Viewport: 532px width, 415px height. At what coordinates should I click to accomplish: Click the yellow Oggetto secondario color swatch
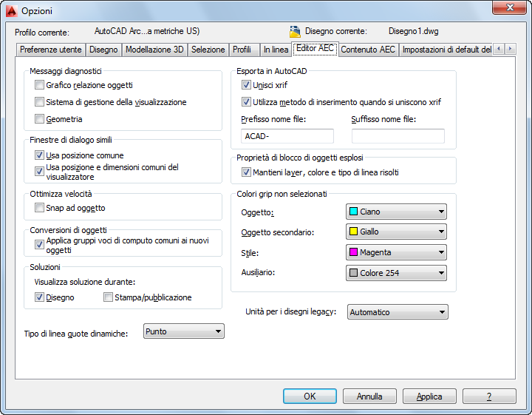353,232
